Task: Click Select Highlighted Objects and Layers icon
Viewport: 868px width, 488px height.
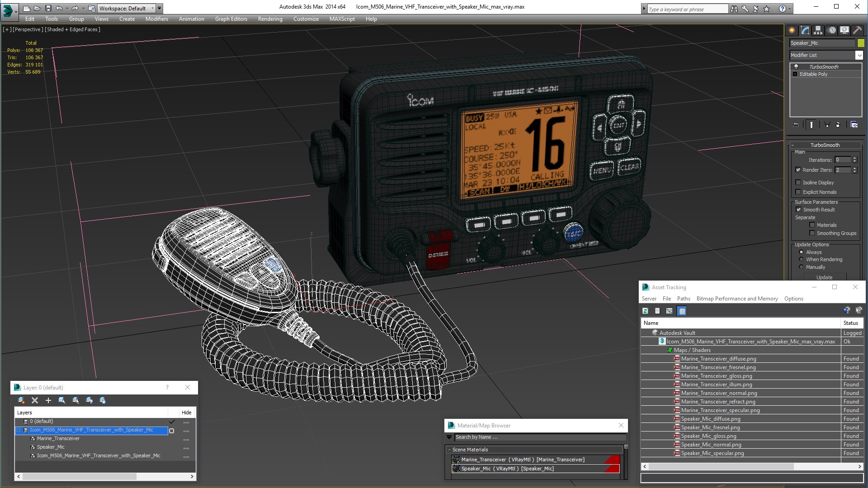Action: pyautogui.click(x=62, y=400)
